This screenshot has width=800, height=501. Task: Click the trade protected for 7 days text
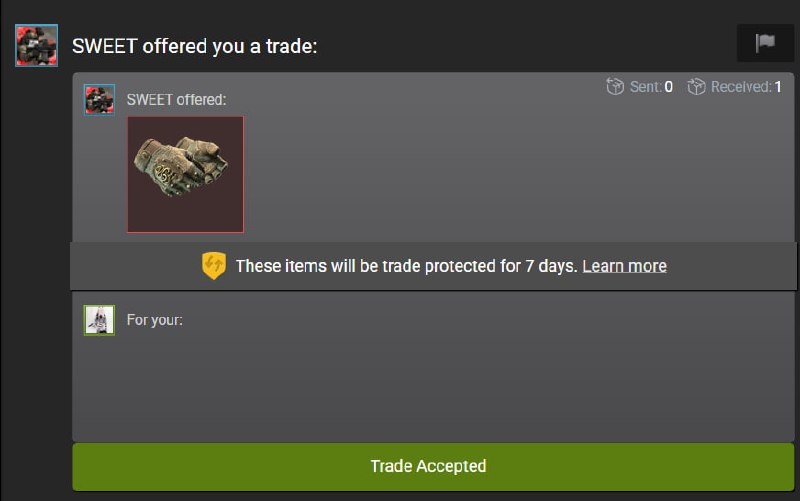[x=406, y=266]
